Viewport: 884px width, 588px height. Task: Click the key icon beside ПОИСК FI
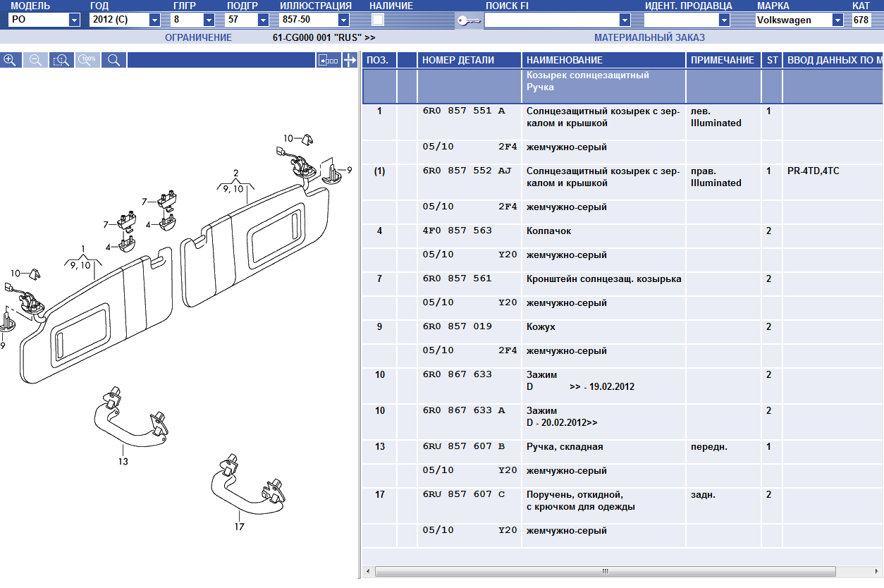(x=468, y=20)
